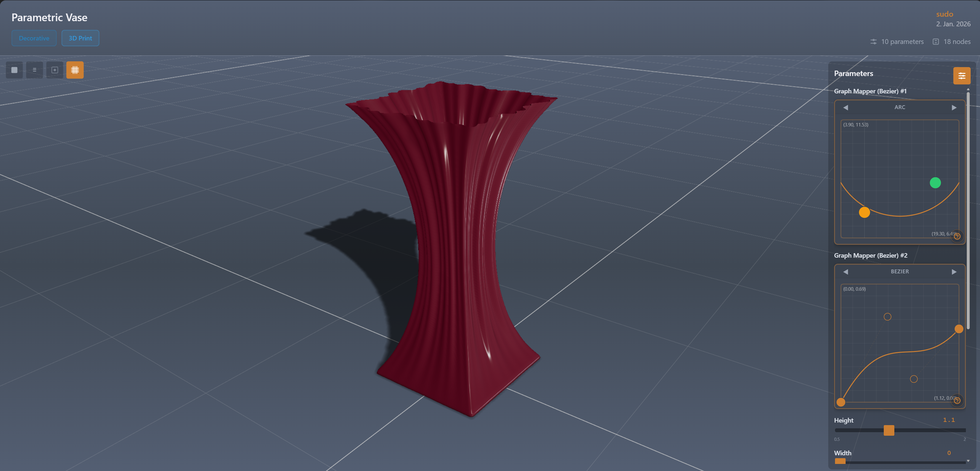This screenshot has width=980, height=471.
Task: Click the Height slider handle
Action: click(889, 430)
